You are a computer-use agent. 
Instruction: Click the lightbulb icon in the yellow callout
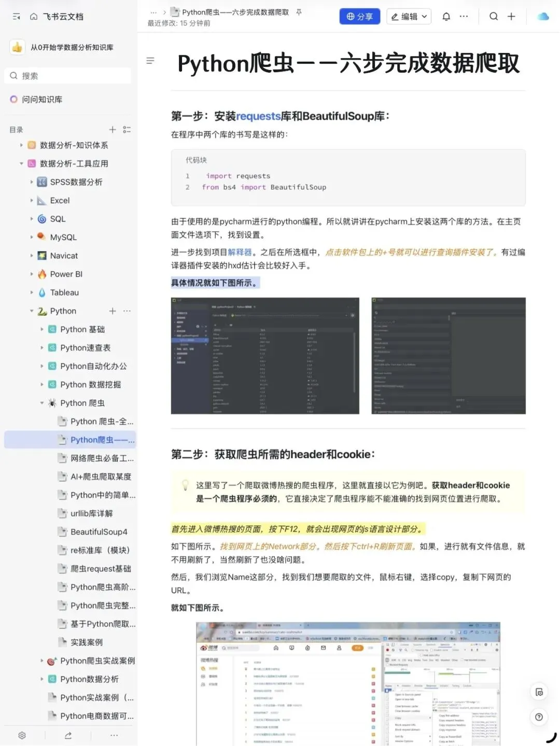185,485
